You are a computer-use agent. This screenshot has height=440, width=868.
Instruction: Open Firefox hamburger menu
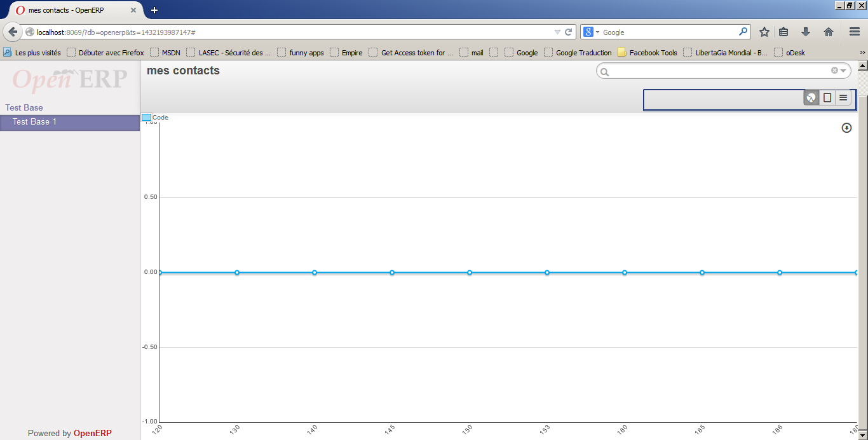(855, 32)
